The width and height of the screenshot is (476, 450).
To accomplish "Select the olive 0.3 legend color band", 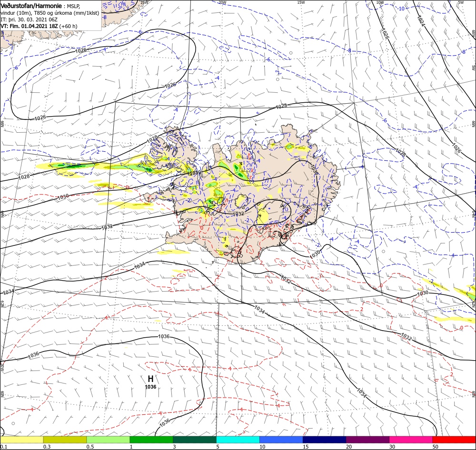I will (65, 440).
